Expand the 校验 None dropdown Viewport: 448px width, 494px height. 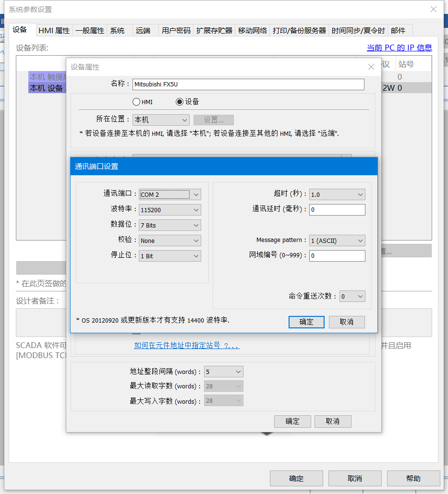(x=170, y=241)
